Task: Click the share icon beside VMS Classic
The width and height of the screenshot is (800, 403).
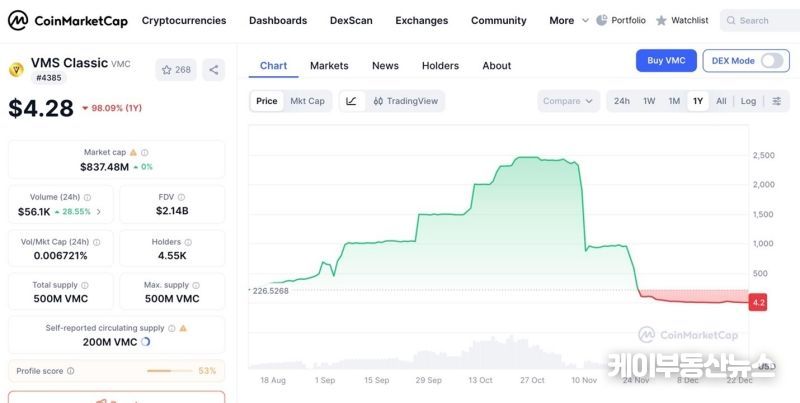Action: pos(213,70)
